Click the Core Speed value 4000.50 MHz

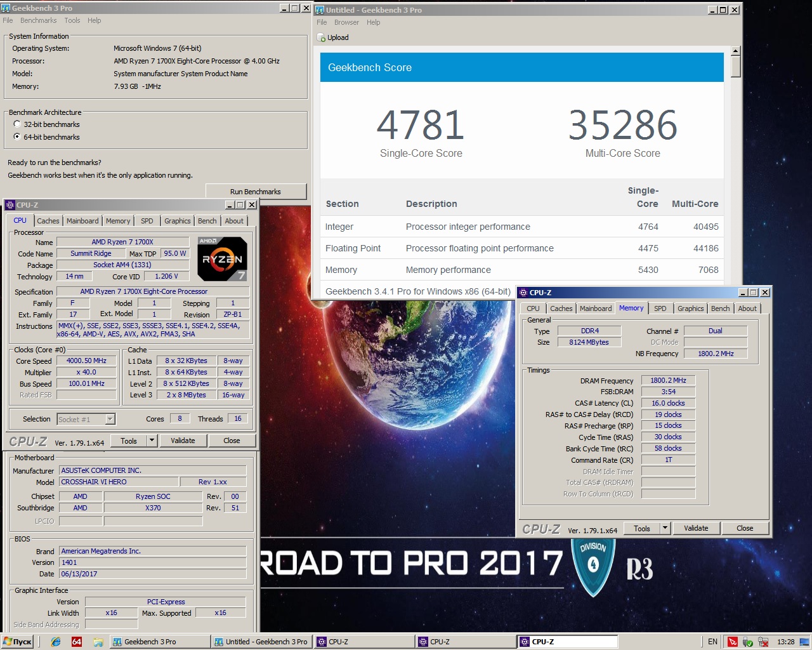pos(86,361)
